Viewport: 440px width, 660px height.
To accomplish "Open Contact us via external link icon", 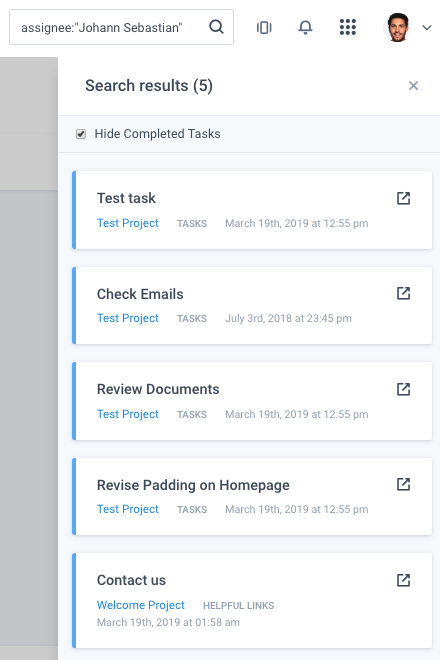I will [403, 580].
